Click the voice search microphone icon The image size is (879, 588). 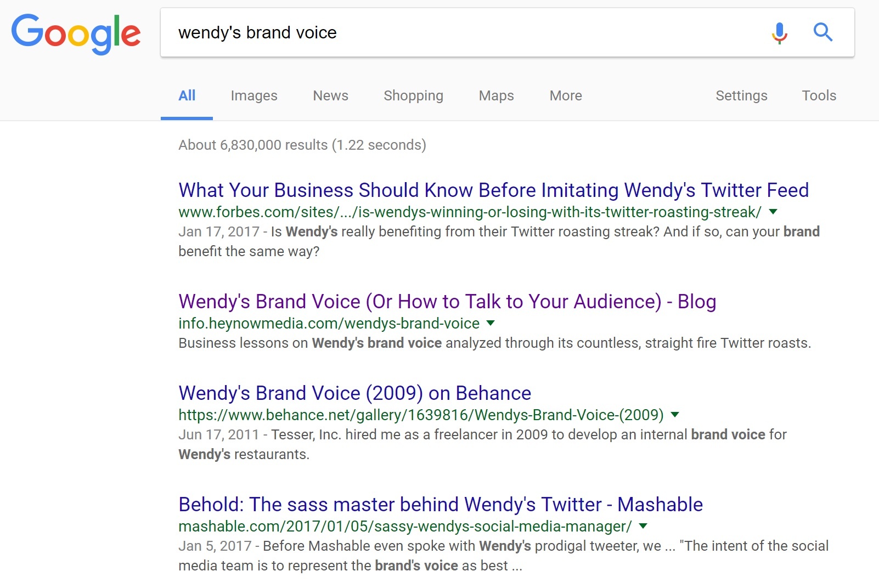779,33
